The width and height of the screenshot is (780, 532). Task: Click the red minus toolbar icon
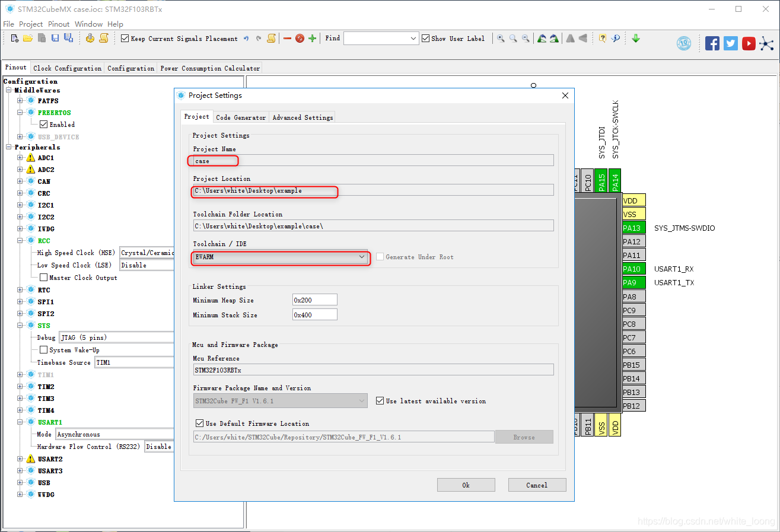pyautogui.click(x=287, y=39)
